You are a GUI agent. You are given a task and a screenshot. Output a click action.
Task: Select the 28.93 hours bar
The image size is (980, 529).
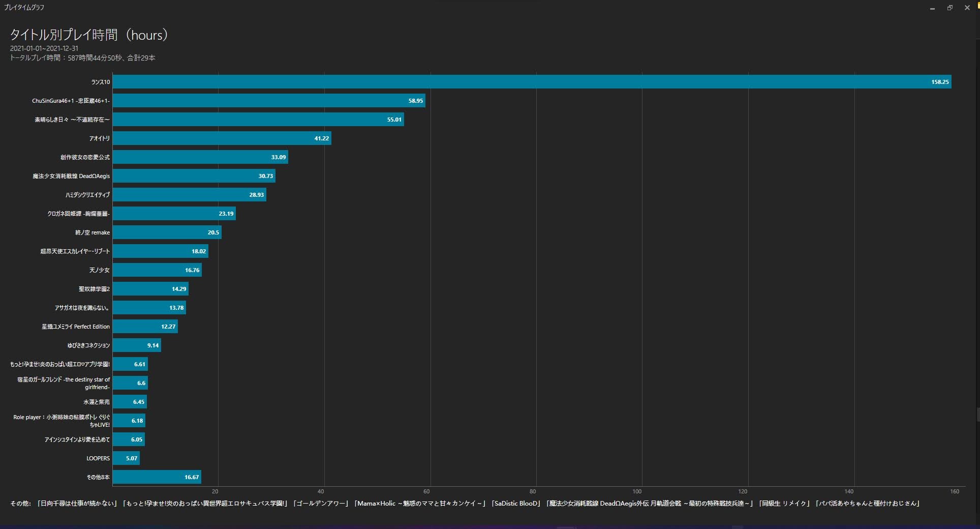190,195
